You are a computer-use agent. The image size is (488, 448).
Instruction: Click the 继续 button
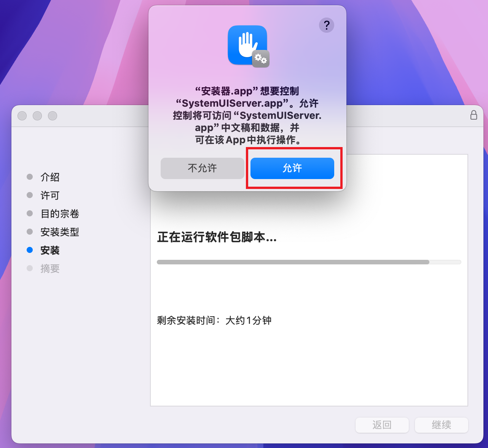441,425
